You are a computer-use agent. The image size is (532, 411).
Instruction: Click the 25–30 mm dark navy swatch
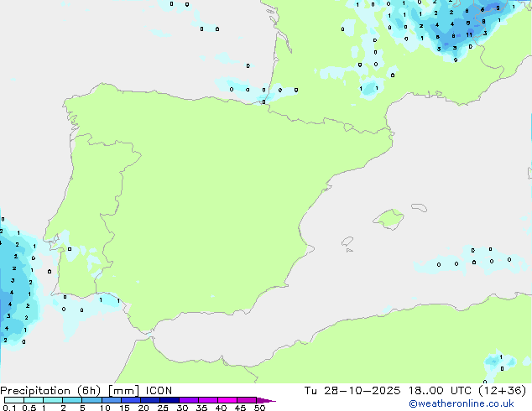pos(169,400)
